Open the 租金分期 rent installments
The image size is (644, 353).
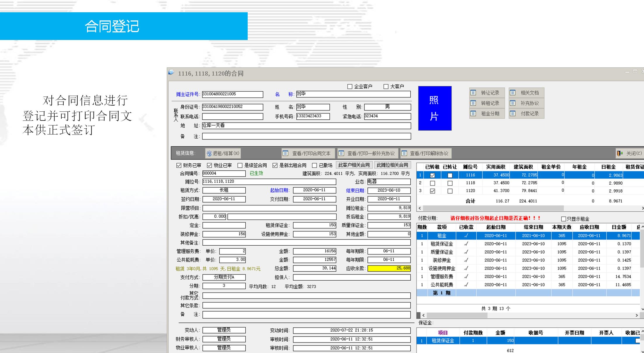pos(487,113)
